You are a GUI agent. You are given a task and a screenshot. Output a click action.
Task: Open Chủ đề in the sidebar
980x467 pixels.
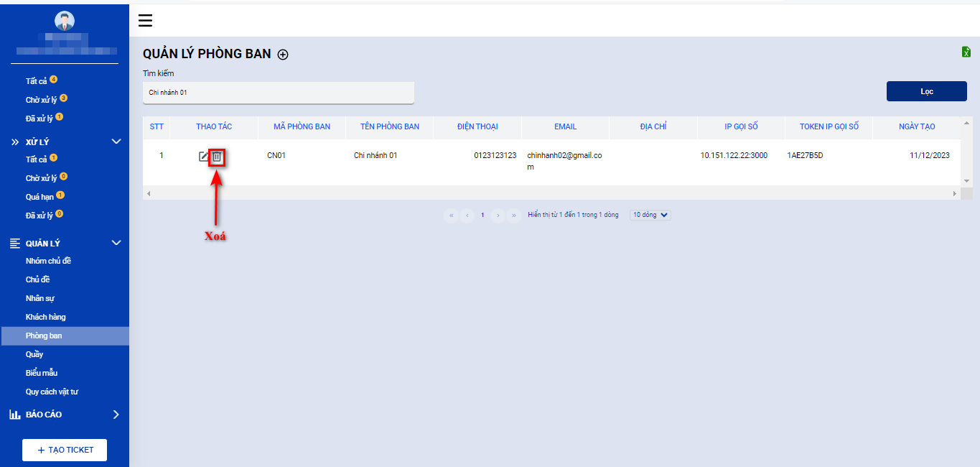[x=37, y=279]
